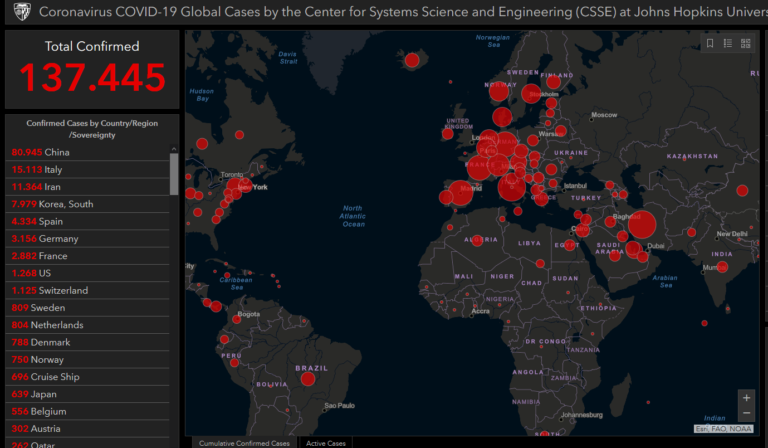This screenshot has width=768, height=448.
Task: Select the 804 Netherlands row
Action: click(x=87, y=325)
